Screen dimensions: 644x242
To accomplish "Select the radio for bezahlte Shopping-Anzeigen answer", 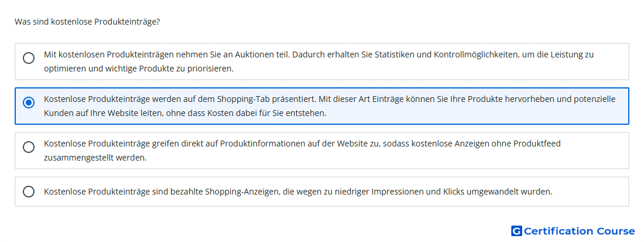I will coord(28,192).
